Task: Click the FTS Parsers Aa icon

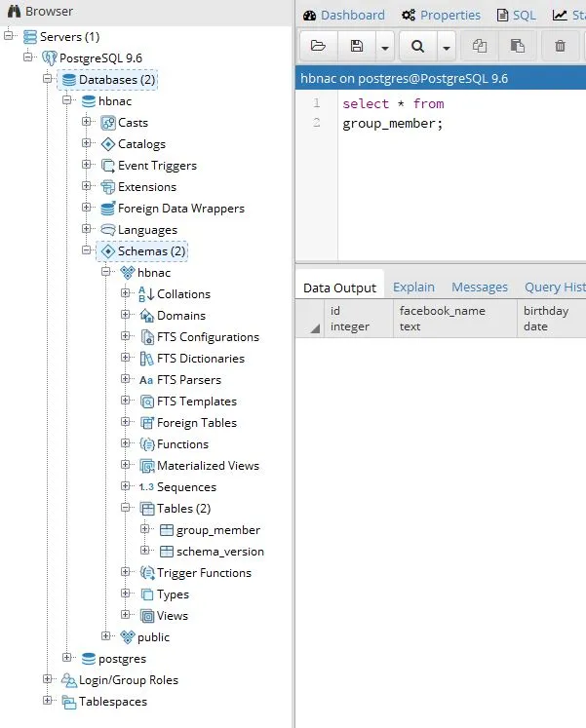Action: tap(146, 380)
